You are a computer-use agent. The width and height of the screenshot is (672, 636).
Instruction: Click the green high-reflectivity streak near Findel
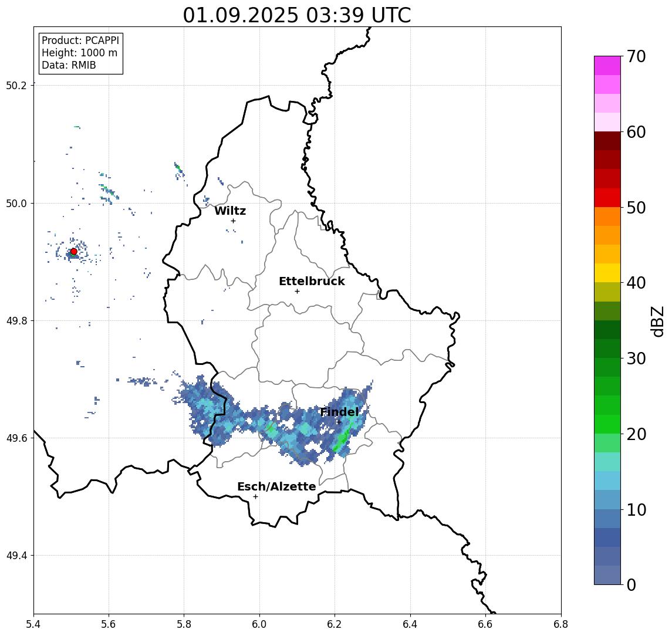click(x=343, y=438)
